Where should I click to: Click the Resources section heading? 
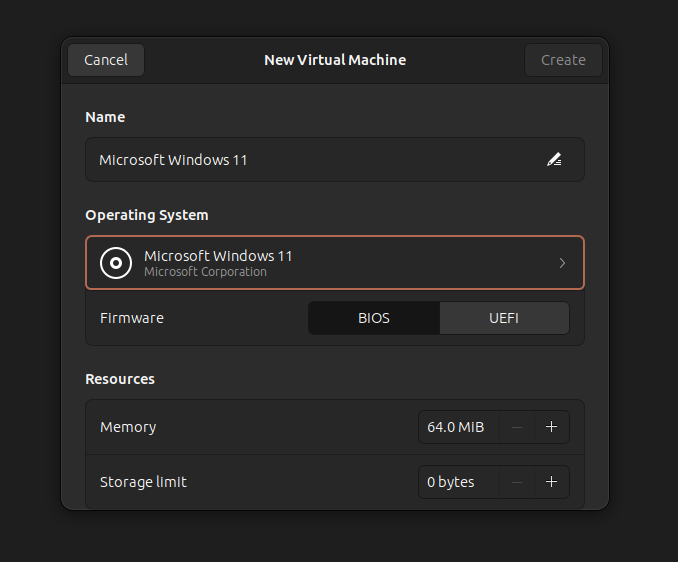tap(120, 379)
